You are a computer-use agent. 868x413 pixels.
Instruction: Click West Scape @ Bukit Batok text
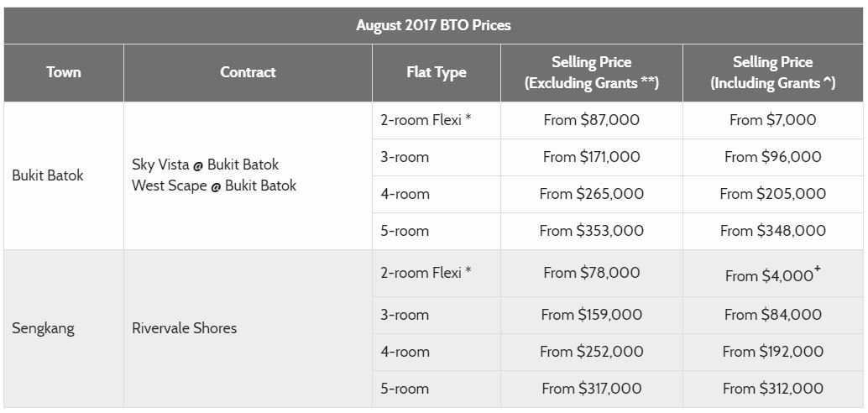[x=214, y=186]
